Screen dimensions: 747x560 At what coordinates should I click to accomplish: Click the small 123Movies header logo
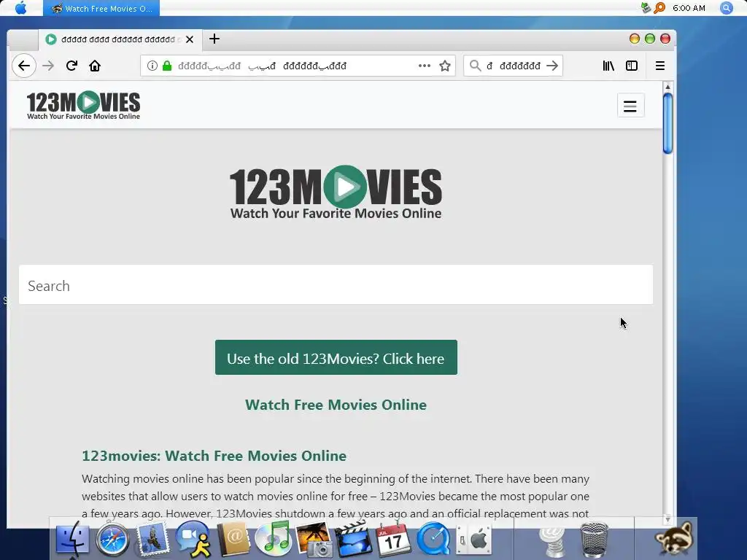[83, 105]
